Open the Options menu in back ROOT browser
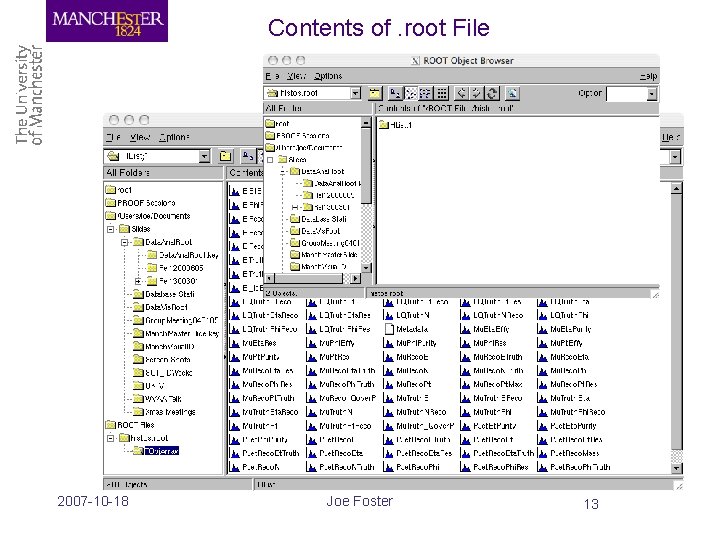This screenshot has height=540, width=720. point(174,137)
